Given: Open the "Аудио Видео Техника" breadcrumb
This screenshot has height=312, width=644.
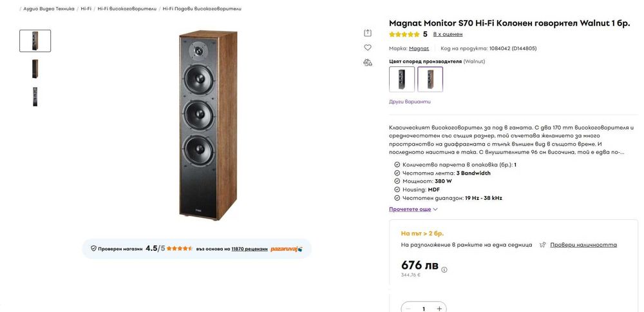Looking at the screenshot, I should click(x=49, y=8).
